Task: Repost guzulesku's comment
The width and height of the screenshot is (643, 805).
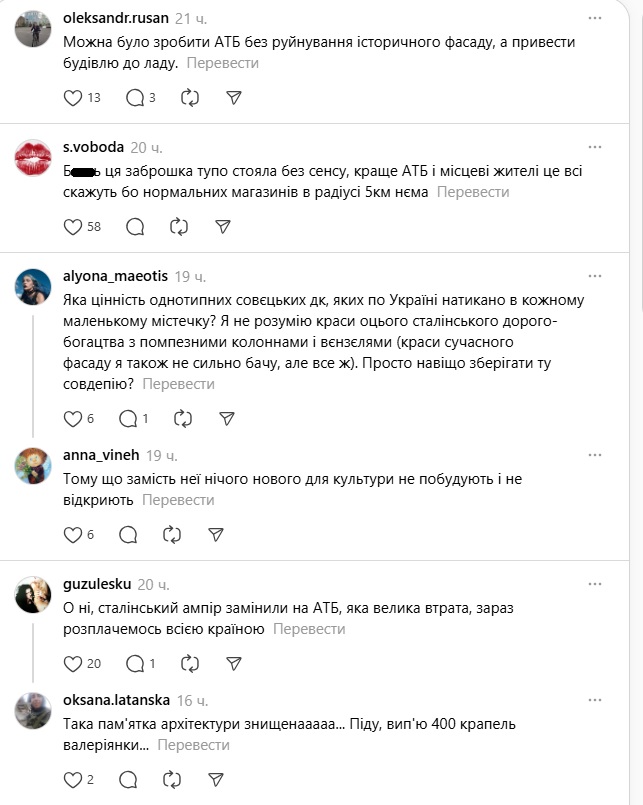Action: coord(187,663)
